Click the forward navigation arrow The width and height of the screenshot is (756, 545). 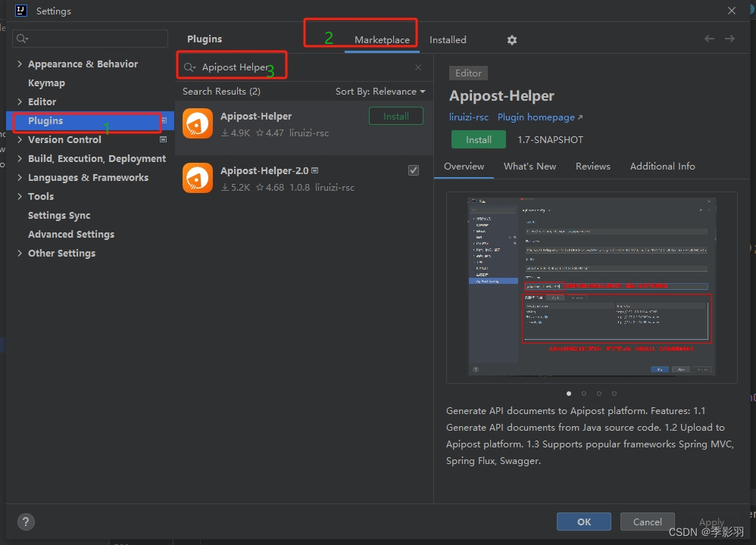[729, 39]
